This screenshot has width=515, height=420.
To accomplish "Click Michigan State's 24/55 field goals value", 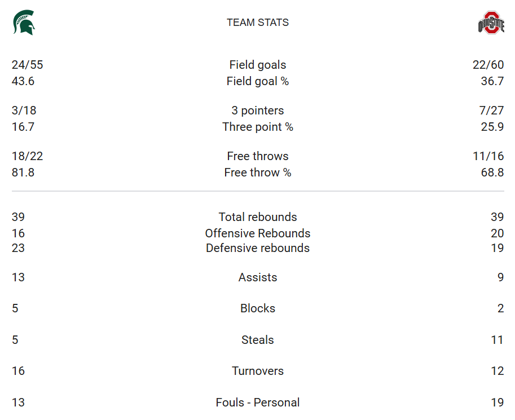I will (x=27, y=65).
